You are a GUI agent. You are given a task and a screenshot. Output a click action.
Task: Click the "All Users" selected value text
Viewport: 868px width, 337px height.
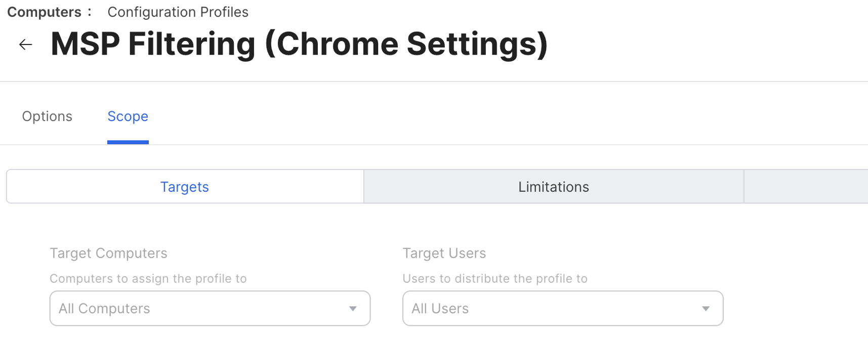pos(440,309)
